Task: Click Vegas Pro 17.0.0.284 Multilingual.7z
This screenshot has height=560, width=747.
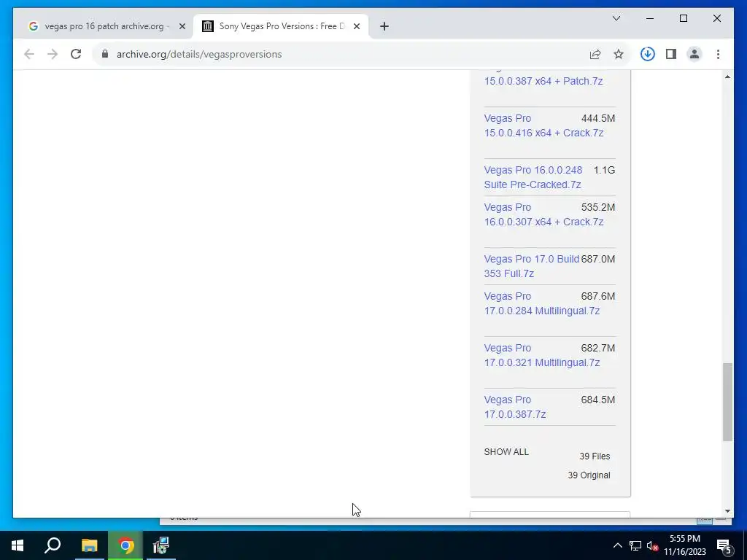Action: [x=542, y=303]
